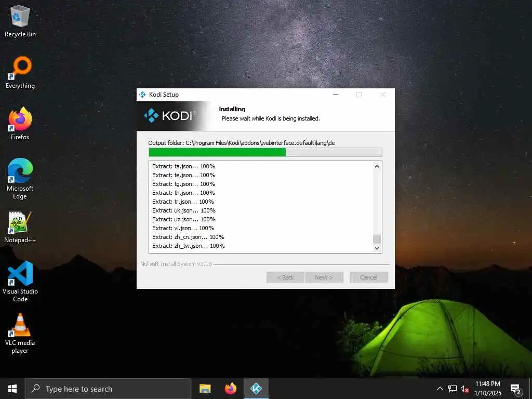The image size is (532, 399).
Task: Click 'Please wait while Kodi is being installed' text
Action: click(271, 118)
